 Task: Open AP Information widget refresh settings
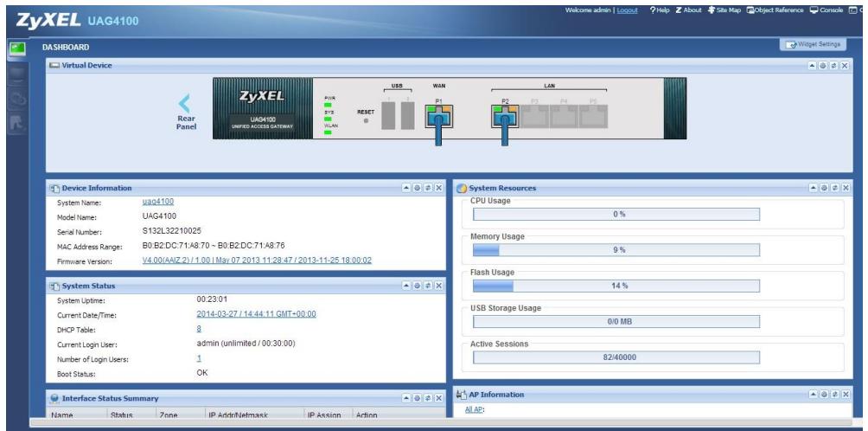pos(823,395)
